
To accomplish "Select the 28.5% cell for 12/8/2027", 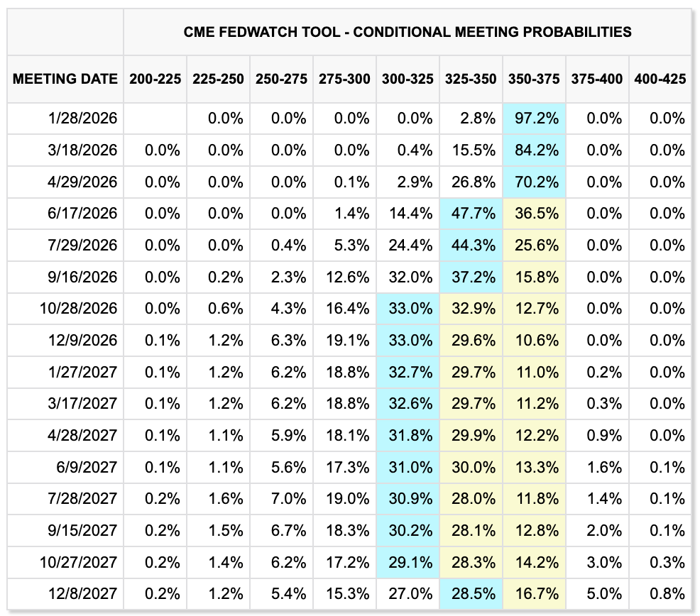I will point(470,593).
